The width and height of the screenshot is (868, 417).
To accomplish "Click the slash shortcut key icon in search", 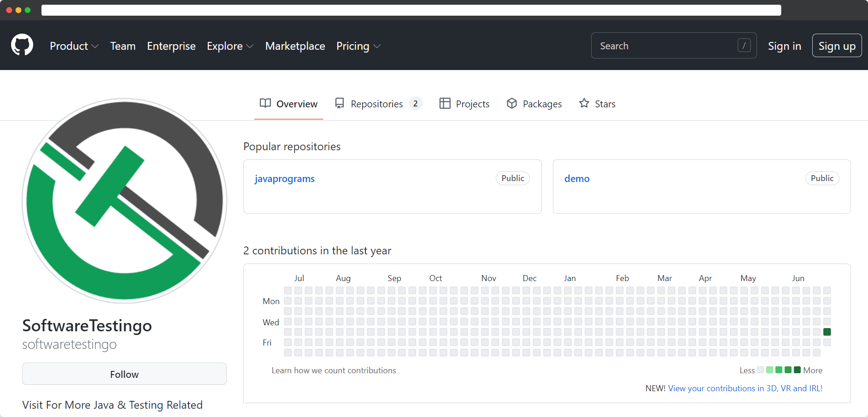I will pos(744,45).
